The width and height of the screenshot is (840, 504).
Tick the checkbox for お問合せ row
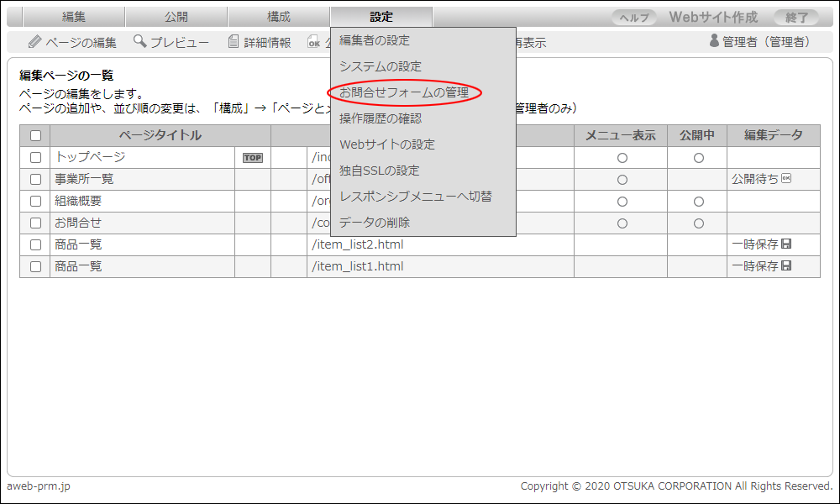(35, 223)
